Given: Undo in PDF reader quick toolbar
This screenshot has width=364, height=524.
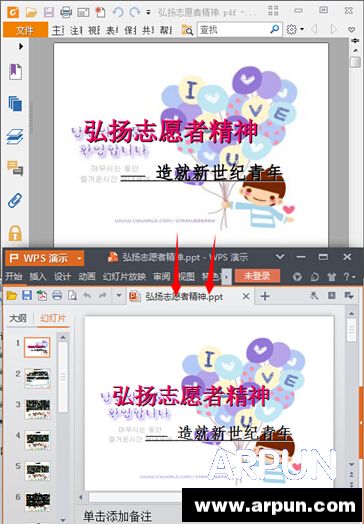Looking at the screenshot, I should coord(117,12).
